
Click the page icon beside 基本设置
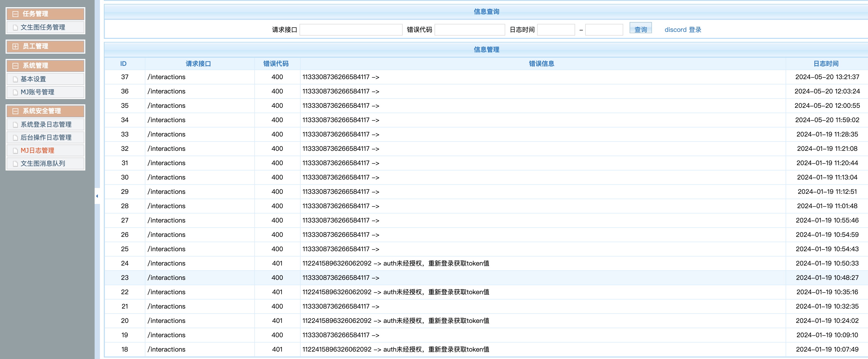point(15,79)
